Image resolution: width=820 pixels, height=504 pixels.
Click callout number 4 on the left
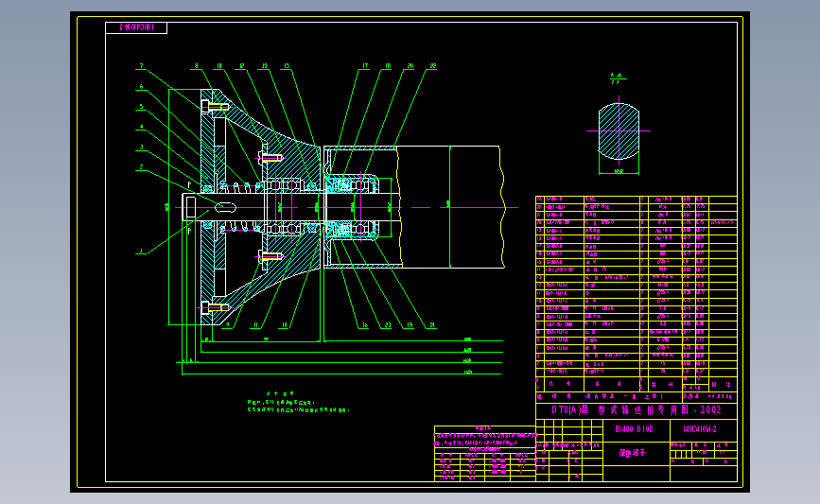point(141,127)
